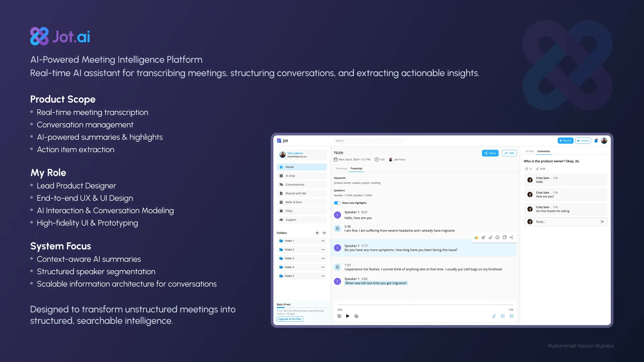The width and height of the screenshot is (644, 362).
Task: Click Criss Sam's 'Am fine thanks for asking' comment
Action: click(x=566, y=209)
